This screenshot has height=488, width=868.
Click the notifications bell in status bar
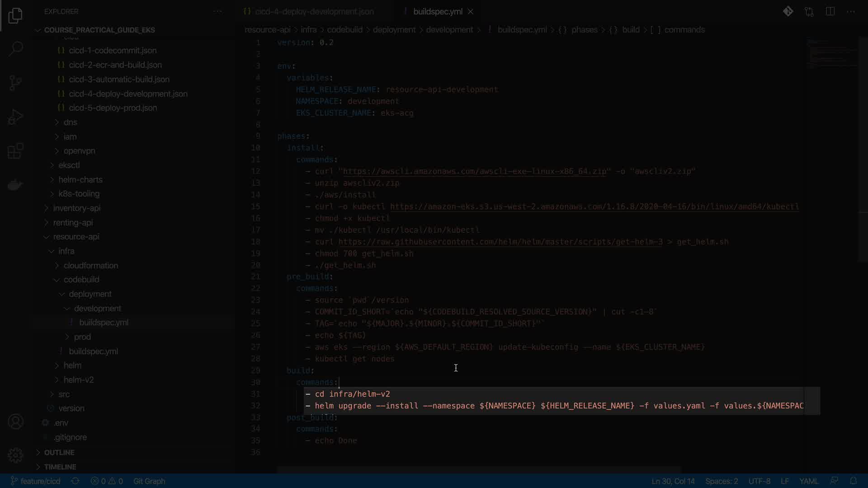[x=853, y=481]
